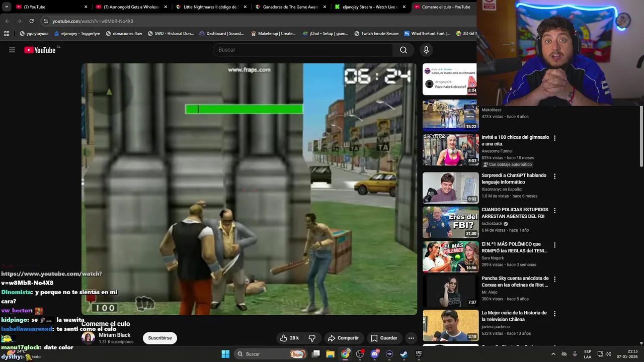Expand the browser tab search dropdown
Screen dimensions: 644x362
point(7,7)
